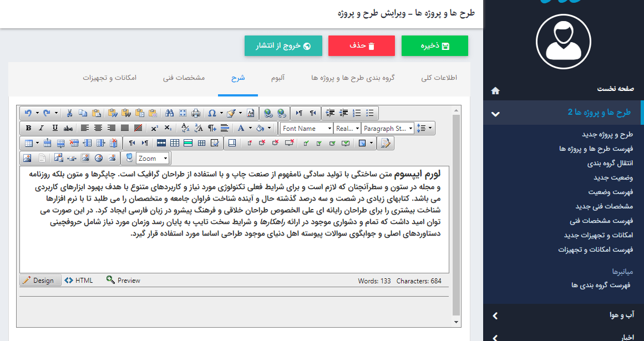Open font color picker dropdown arrow
644x341 pixels.
[250, 128]
